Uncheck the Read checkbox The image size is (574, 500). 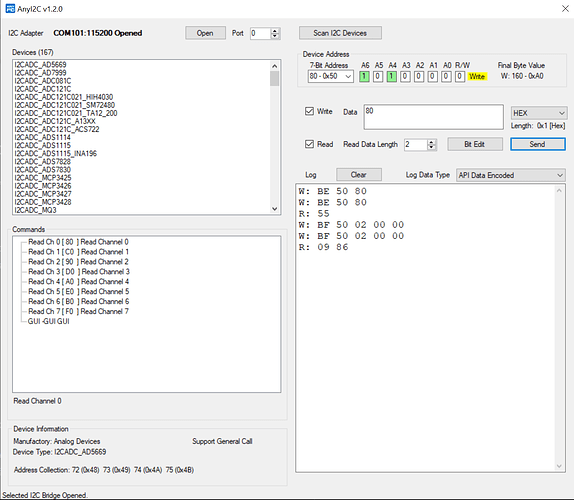[x=309, y=144]
